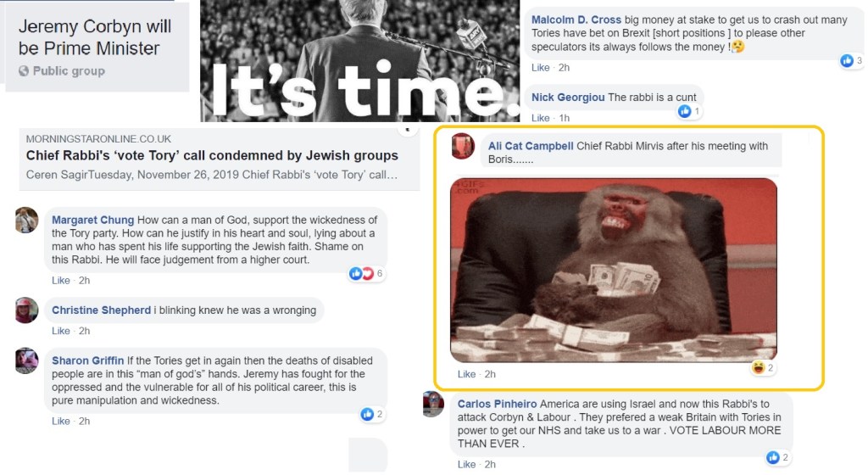Click Christine Shepherd's profile avatar
868x475 pixels.
(x=26, y=310)
